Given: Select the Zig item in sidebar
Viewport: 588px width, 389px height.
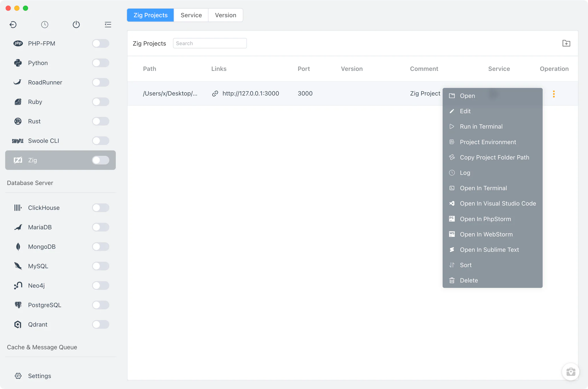Looking at the screenshot, I should tap(60, 160).
